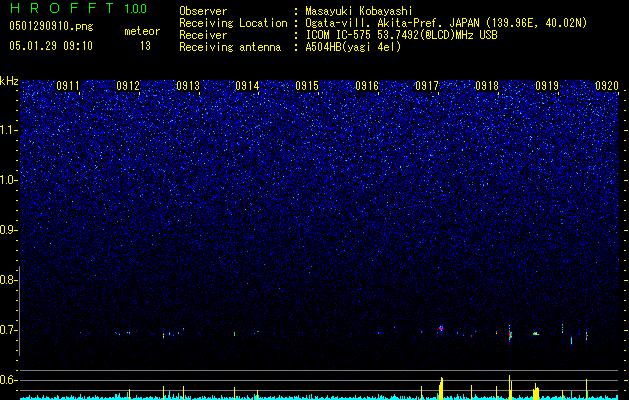Select the file name 0501290910.png
The width and height of the screenshot is (629, 400).
click(x=51, y=26)
